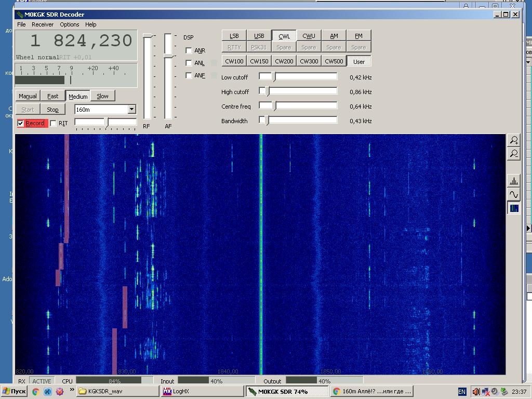Open Chrome from the quick launch bar
532x399 pixels.
point(36,392)
